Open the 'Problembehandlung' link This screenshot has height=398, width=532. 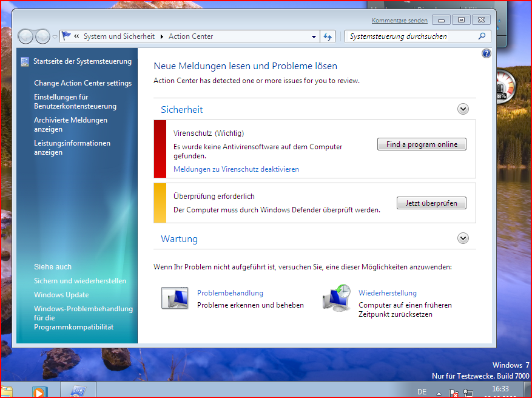[230, 293]
